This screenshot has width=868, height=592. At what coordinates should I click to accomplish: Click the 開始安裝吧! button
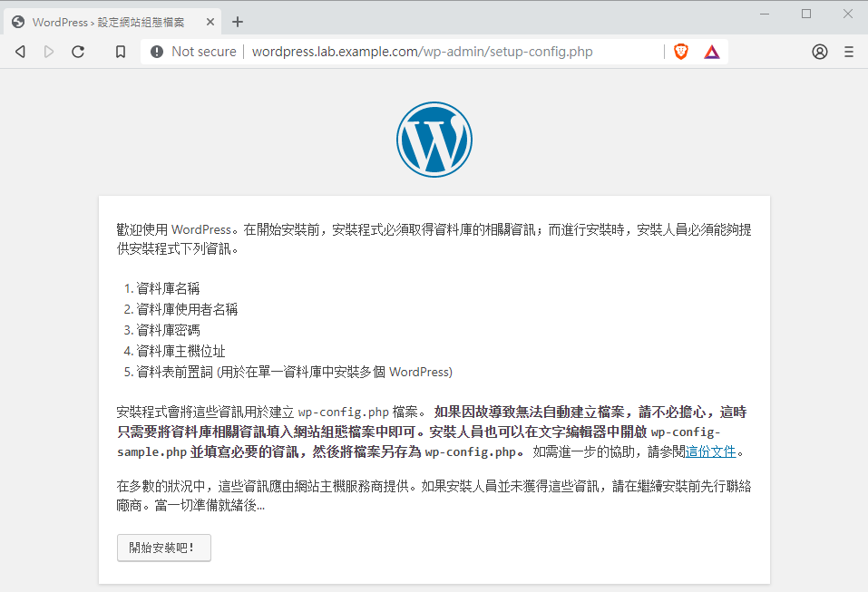pos(164,548)
